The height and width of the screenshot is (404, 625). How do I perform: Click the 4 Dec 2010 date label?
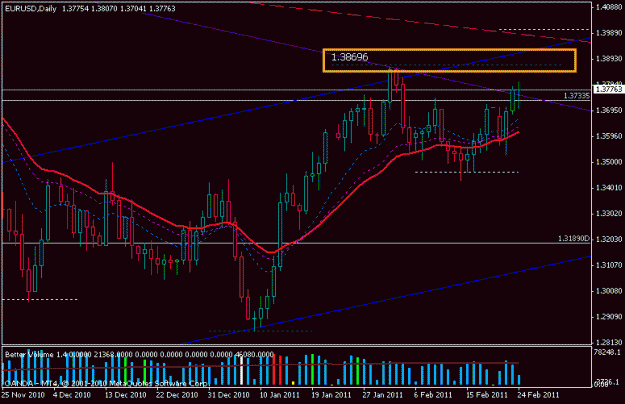(x=72, y=395)
